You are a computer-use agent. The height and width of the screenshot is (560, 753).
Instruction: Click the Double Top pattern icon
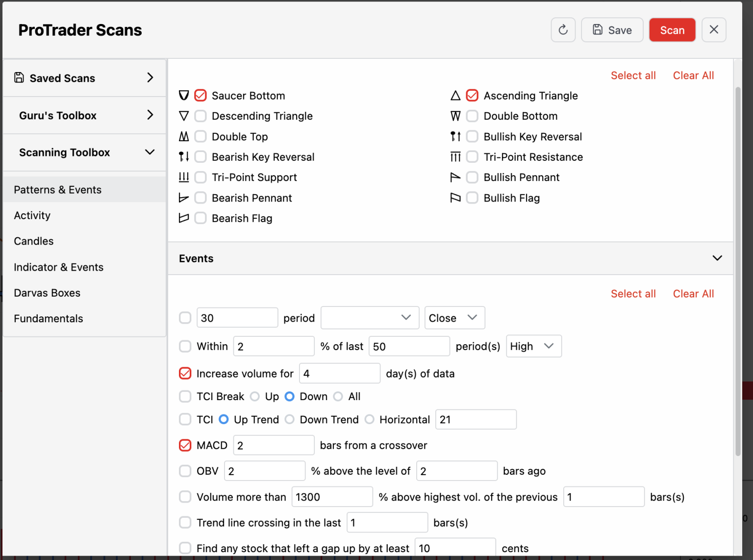tap(184, 137)
